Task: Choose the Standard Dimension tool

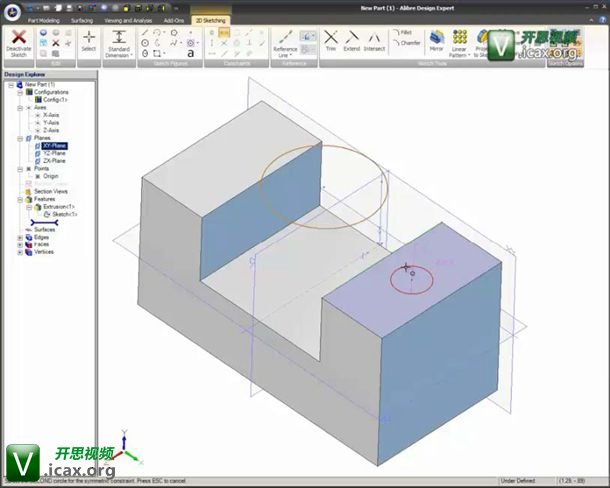Action: point(119,44)
